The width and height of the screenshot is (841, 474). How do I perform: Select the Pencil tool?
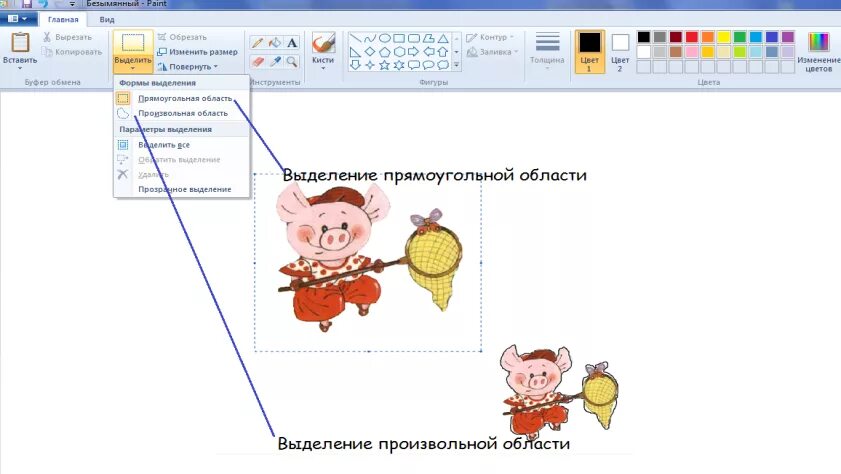(x=257, y=43)
